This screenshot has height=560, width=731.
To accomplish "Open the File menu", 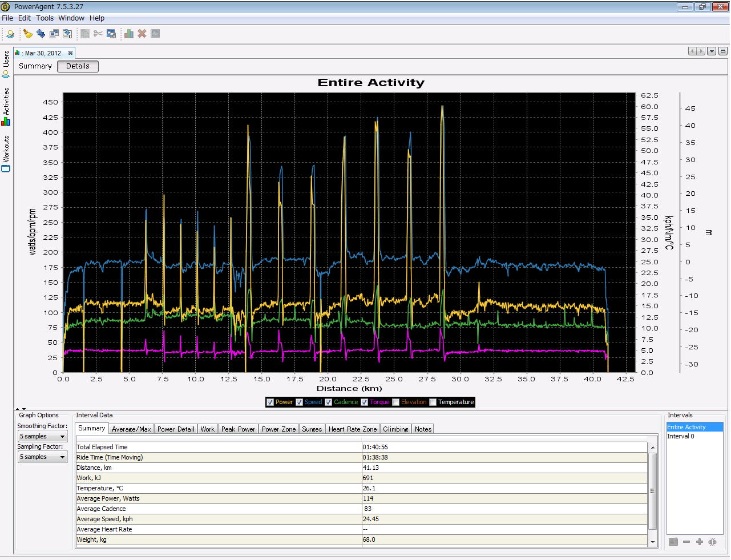I will (x=7, y=18).
